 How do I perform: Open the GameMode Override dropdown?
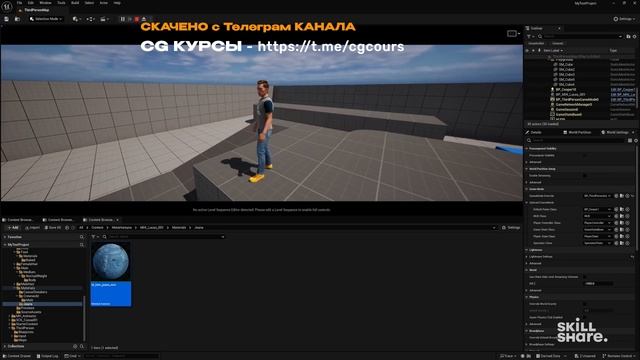[x=597, y=196]
